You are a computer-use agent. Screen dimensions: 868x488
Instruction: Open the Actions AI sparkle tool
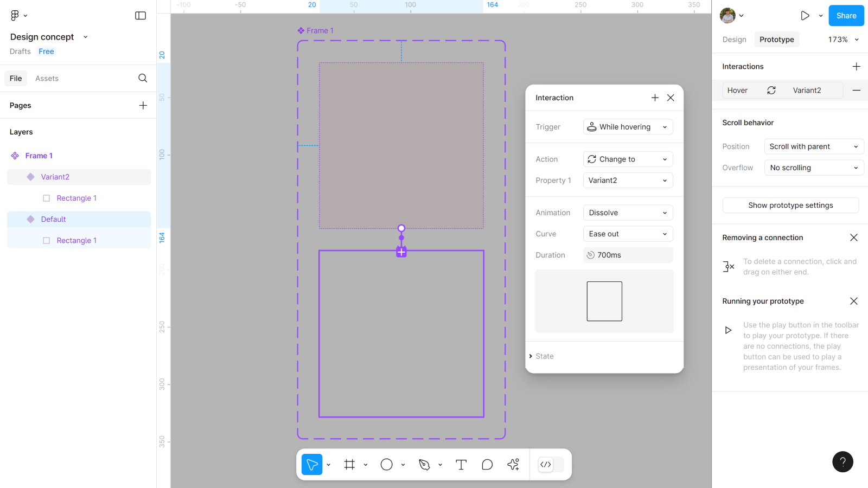click(x=513, y=464)
